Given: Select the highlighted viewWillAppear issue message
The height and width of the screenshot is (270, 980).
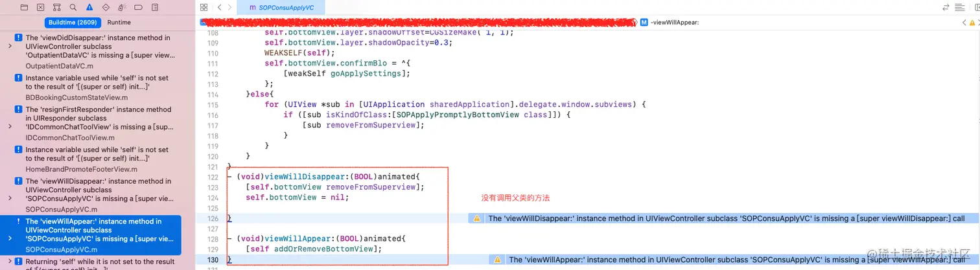Looking at the screenshot, I should [x=99, y=230].
